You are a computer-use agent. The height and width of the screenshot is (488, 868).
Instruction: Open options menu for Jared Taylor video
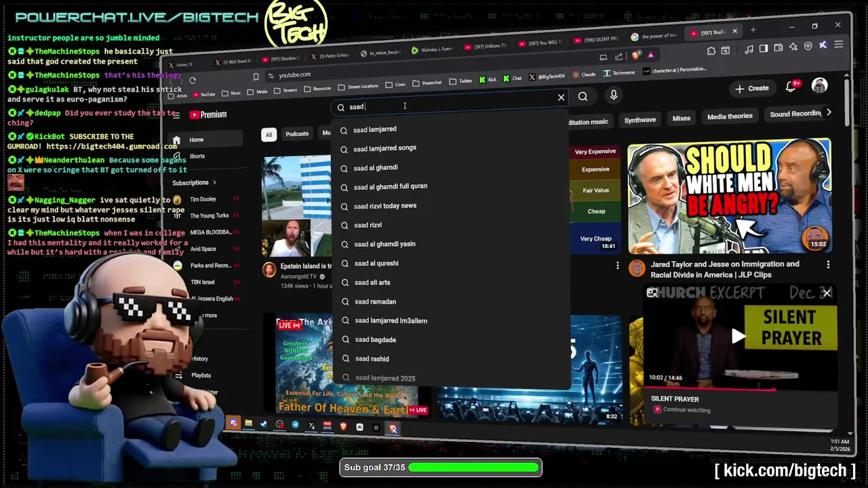point(828,264)
